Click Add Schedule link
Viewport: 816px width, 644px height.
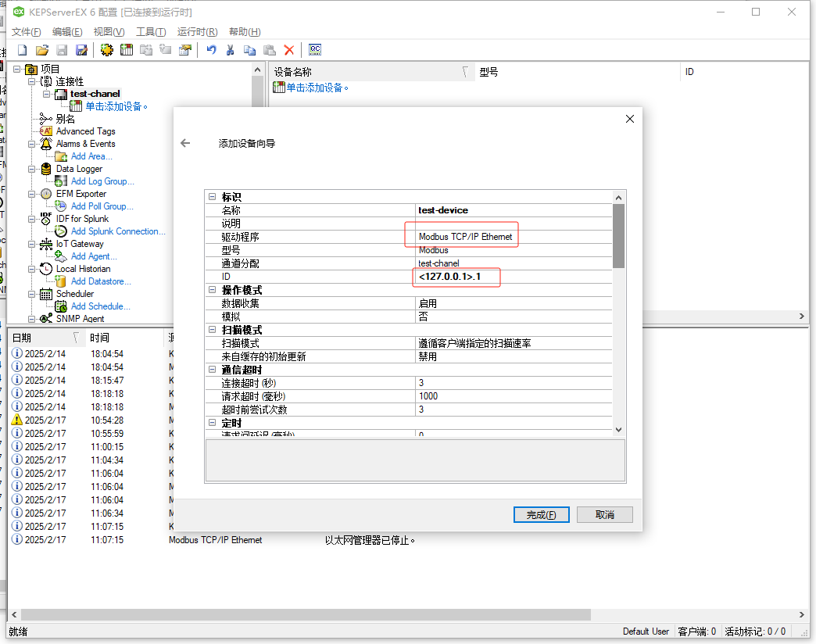click(x=101, y=306)
